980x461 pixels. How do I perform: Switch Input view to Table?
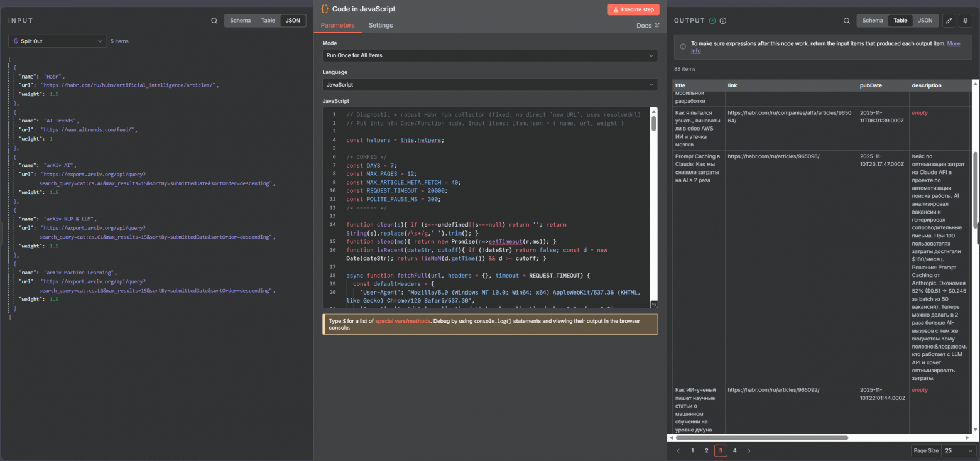(268, 21)
